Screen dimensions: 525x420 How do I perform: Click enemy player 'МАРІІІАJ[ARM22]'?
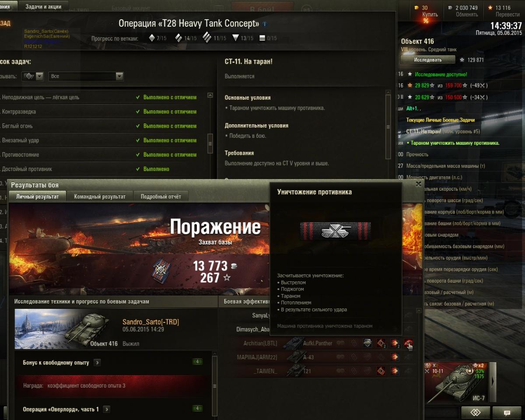pyautogui.click(x=257, y=357)
